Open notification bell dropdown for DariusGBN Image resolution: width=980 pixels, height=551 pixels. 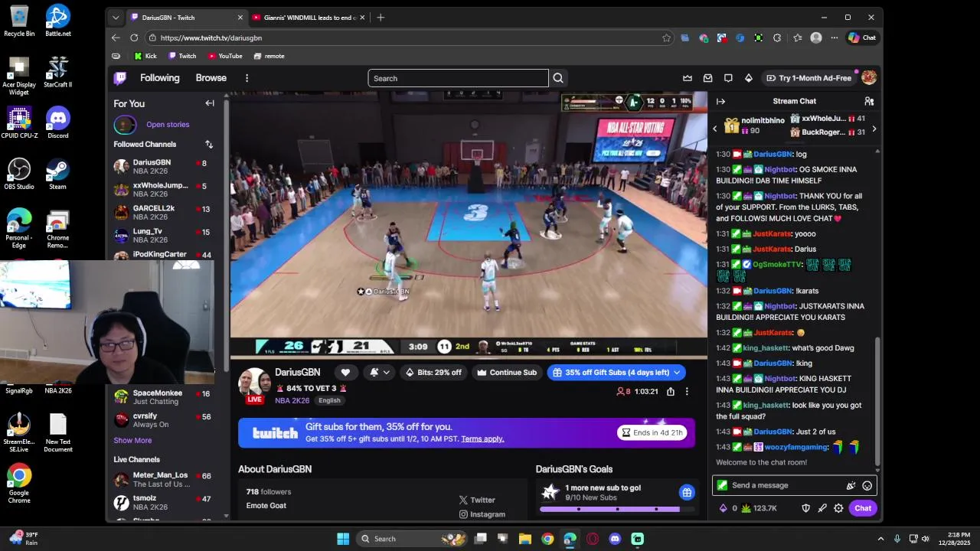coord(380,373)
